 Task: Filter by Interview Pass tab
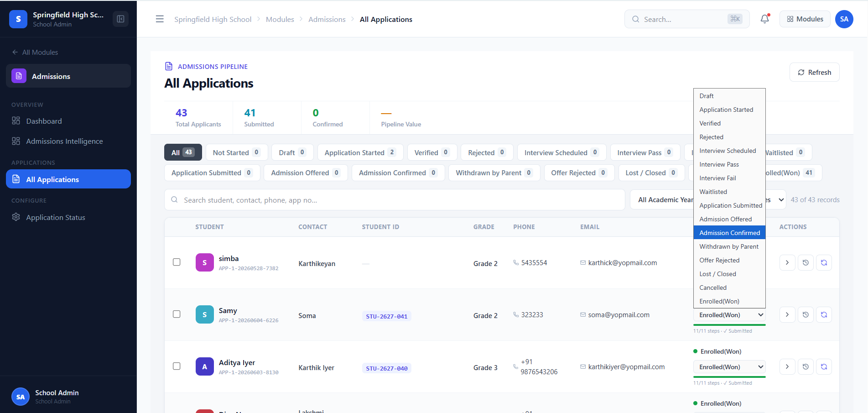tap(645, 152)
